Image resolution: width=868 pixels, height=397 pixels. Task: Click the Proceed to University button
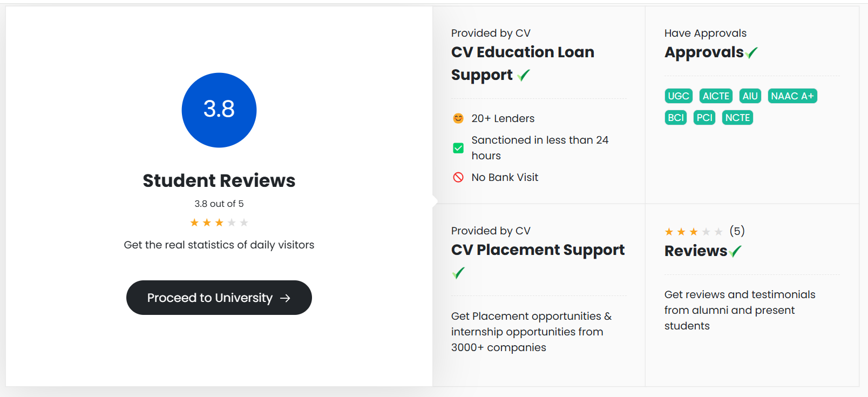pyautogui.click(x=219, y=298)
